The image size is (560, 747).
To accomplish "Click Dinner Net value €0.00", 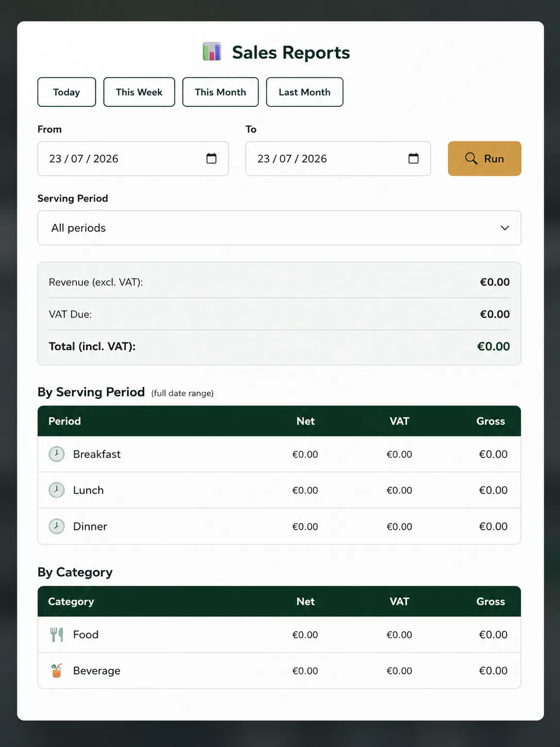I will pyautogui.click(x=305, y=526).
